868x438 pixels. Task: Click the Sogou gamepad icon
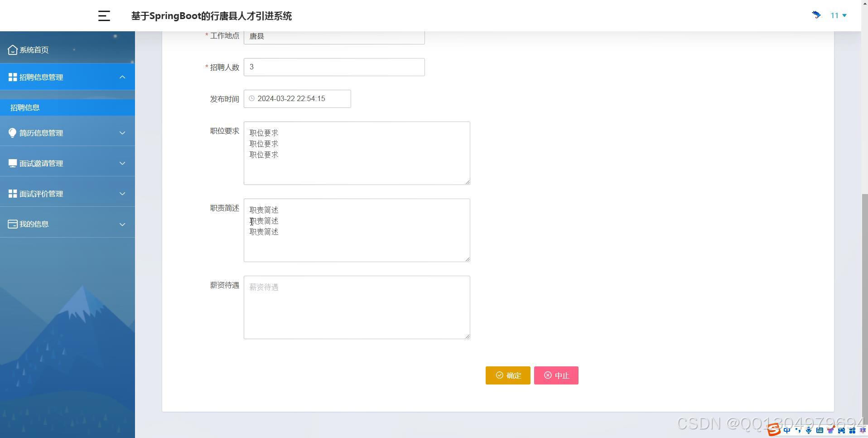click(x=841, y=430)
